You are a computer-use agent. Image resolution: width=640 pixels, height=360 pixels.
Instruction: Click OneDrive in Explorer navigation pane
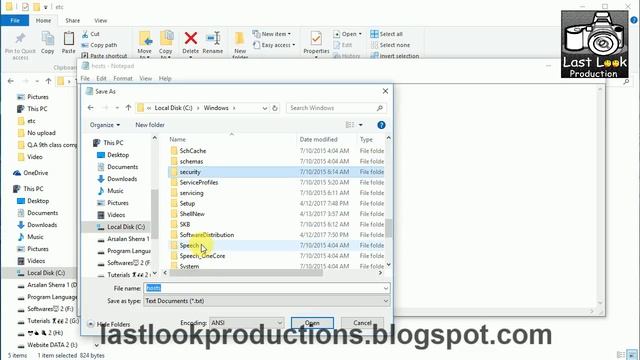click(31, 173)
